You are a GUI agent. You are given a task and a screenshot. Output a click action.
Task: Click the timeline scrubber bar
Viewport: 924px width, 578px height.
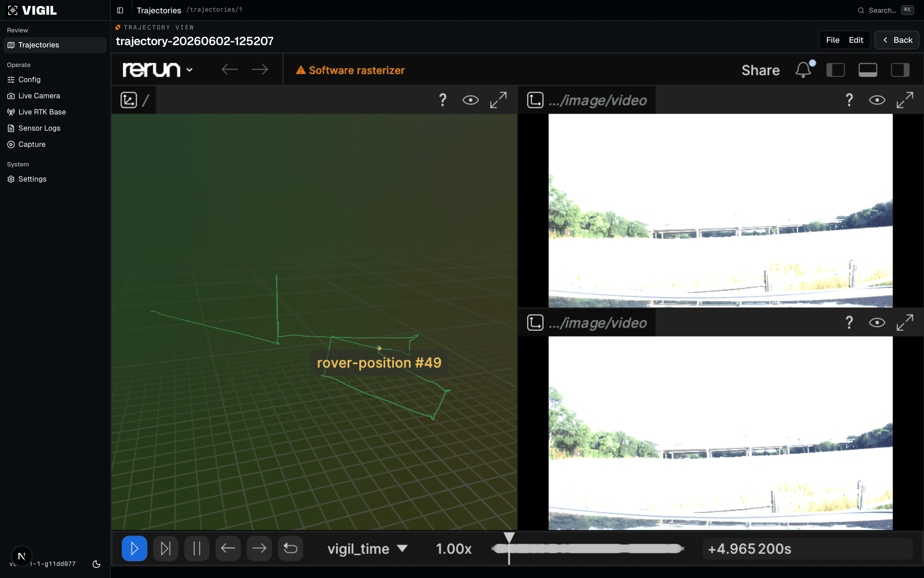pyautogui.click(x=588, y=549)
